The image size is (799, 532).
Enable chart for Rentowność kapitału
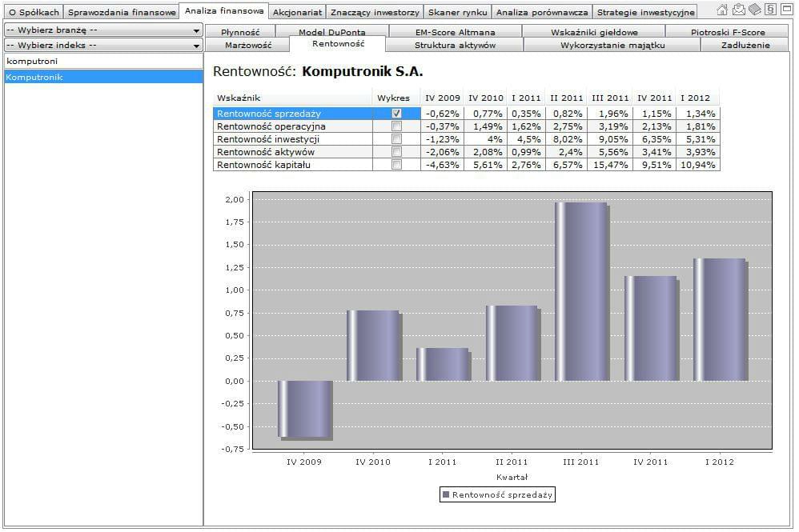tap(396, 165)
